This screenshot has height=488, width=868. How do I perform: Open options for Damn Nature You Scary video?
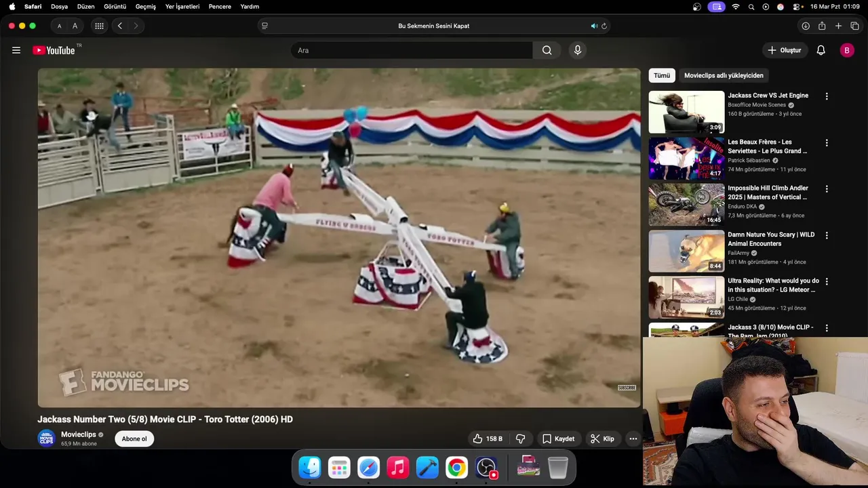826,235
